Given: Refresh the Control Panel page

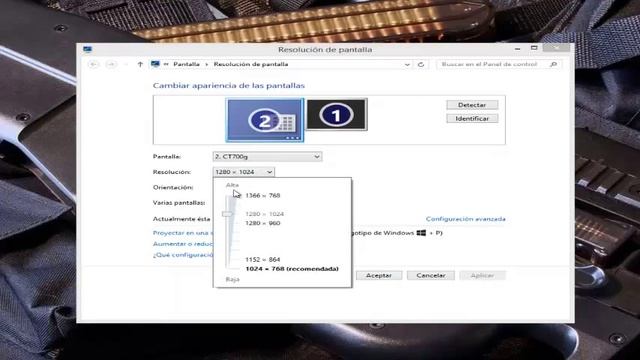Looking at the screenshot, I should tap(421, 64).
